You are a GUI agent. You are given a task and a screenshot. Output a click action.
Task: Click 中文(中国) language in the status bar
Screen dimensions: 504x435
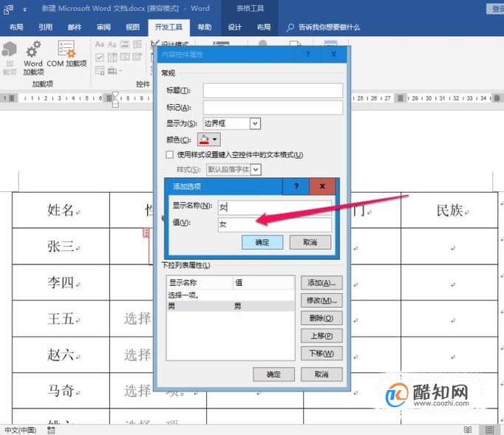[x=20, y=430]
